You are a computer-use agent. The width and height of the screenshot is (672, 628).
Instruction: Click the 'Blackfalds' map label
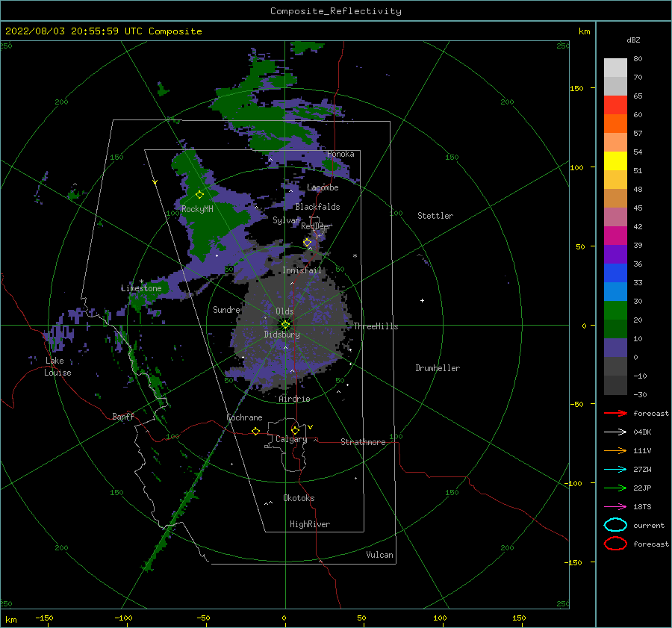coord(317,207)
